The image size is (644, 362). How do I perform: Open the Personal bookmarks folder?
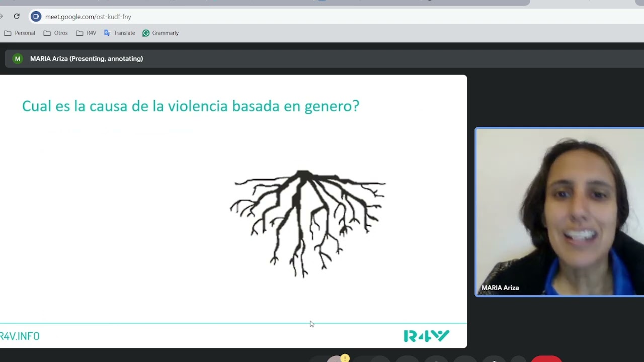[x=20, y=33]
